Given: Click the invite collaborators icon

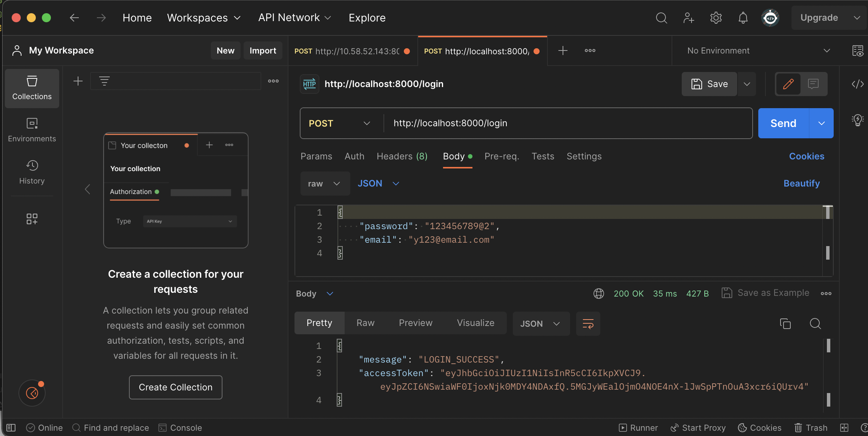Looking at the screenshot, I should pos(689,18).
